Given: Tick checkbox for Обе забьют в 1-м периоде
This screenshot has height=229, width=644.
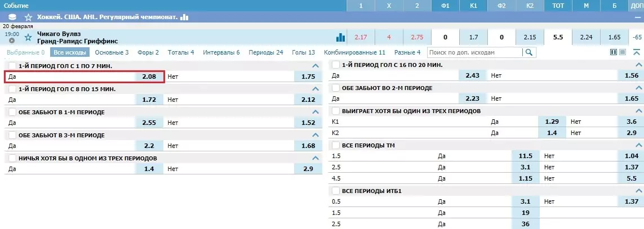Looking at the screenshot, I should click(x=12, y=112).
